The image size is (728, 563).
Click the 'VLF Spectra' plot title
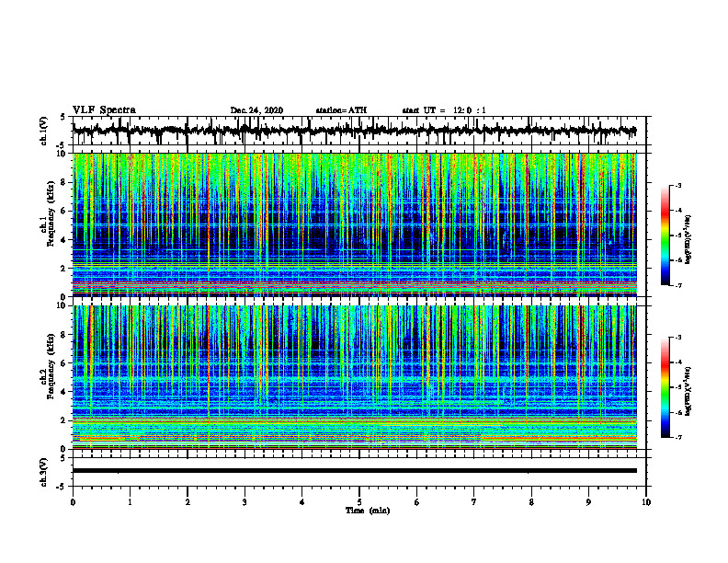pos(104,110)
